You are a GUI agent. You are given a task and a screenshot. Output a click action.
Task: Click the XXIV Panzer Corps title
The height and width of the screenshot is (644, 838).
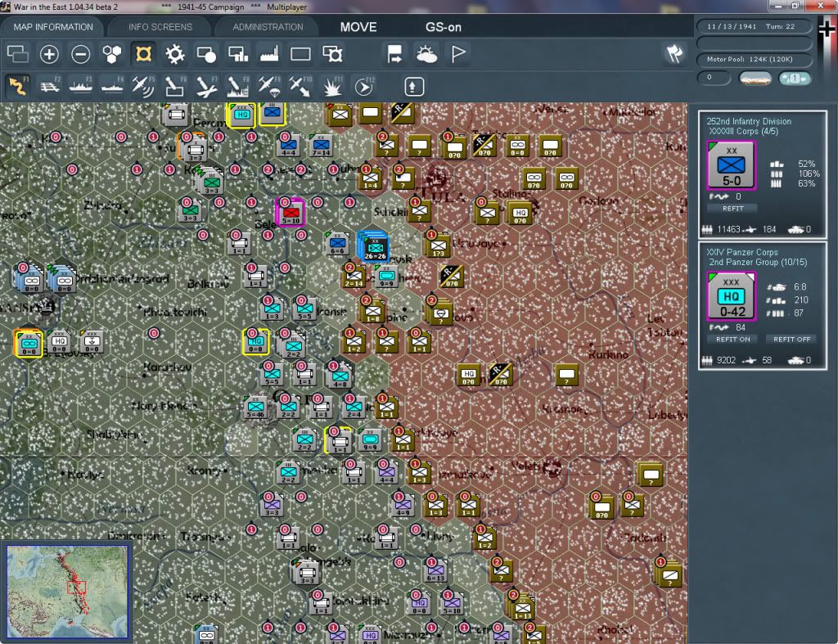[741, 252]
